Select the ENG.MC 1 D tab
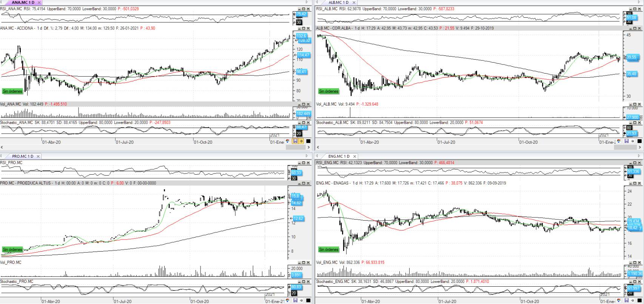Image resolution: width=644 pixels, height=304 pixels. (x=339, y=156)
